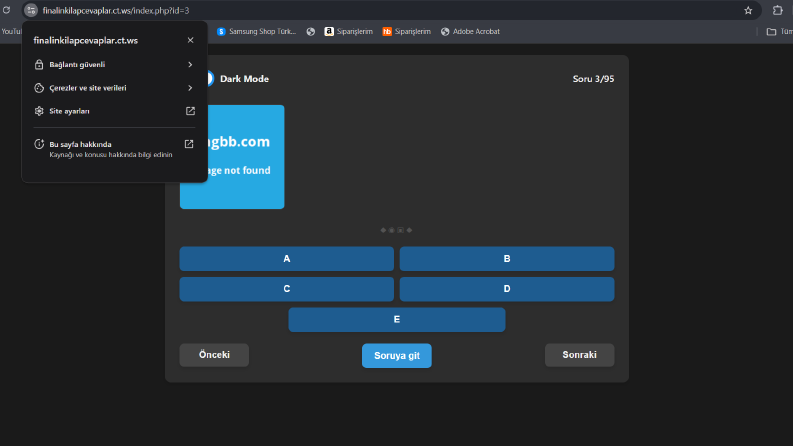The image size is (793, 446).
Task: Click the Soruya git button
Action: [397, 356]
